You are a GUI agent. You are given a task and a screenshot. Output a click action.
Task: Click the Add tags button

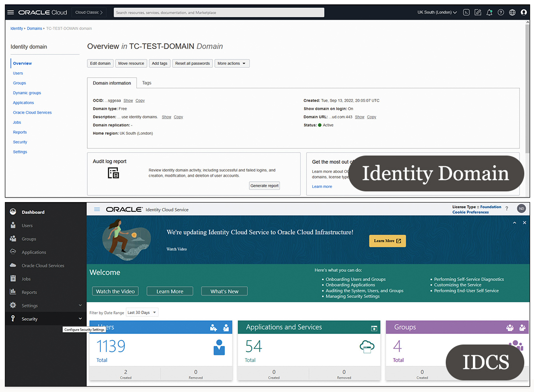pyautogui.click(x=160, y=63)
